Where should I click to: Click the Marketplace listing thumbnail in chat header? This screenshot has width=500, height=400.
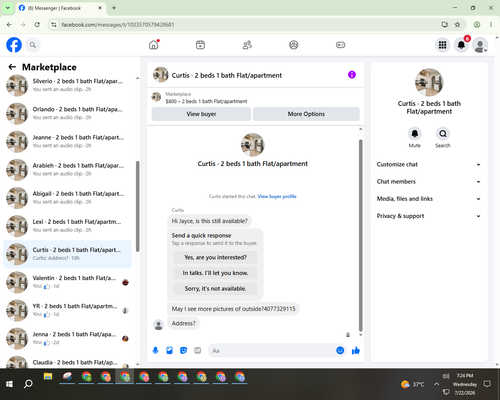pyautogui.click(x=156, y=97)
